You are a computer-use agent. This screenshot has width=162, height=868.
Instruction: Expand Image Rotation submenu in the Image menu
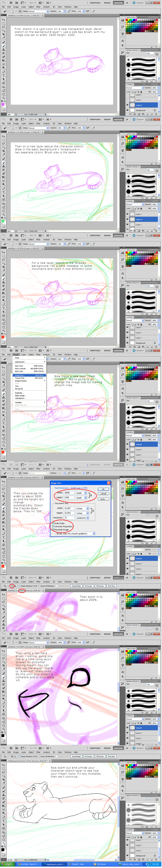coord(30,381)
